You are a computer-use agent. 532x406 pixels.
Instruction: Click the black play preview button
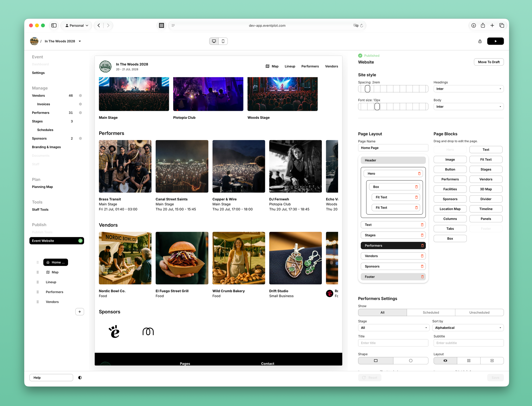[495, 41]
